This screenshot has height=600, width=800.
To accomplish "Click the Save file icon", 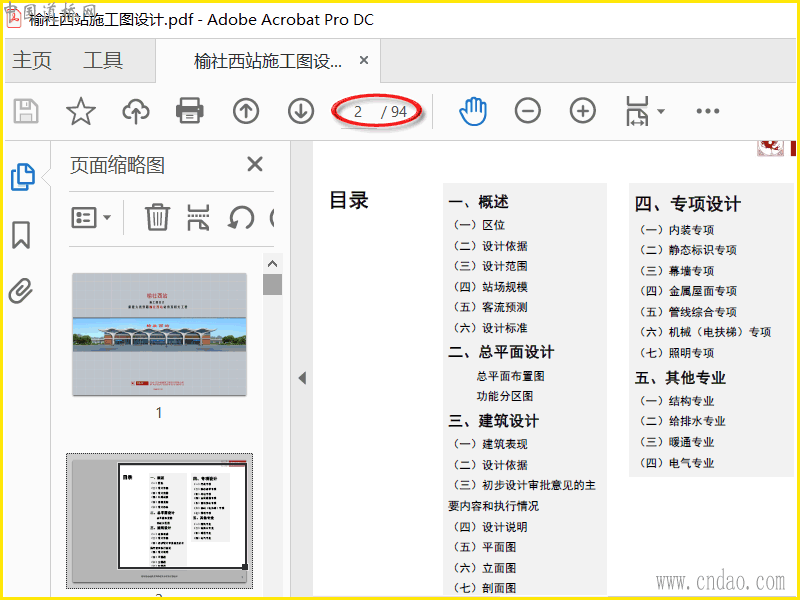I will tap(26, 111).
